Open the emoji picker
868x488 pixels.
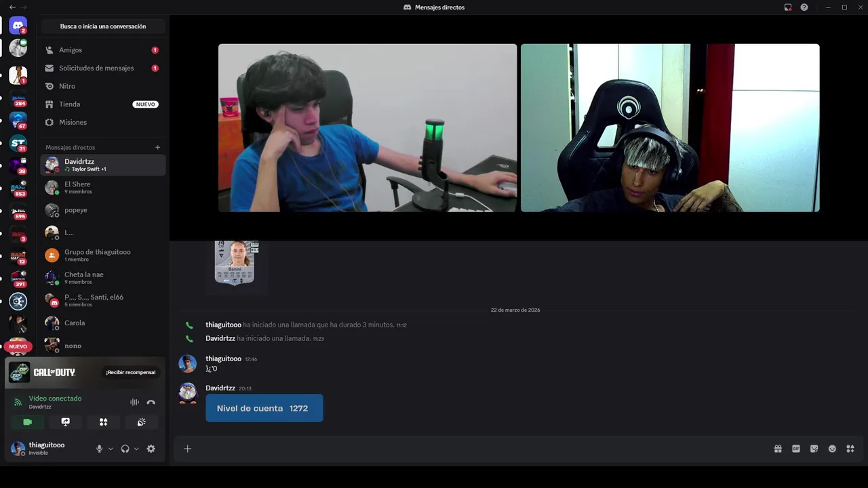tap(832, 449)
